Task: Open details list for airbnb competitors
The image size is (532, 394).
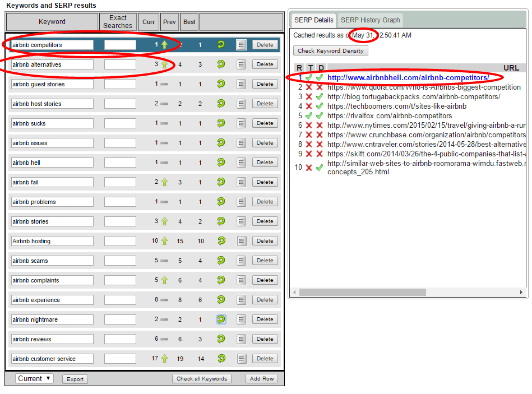Action: pyautogui.click(x=241, y=45)
